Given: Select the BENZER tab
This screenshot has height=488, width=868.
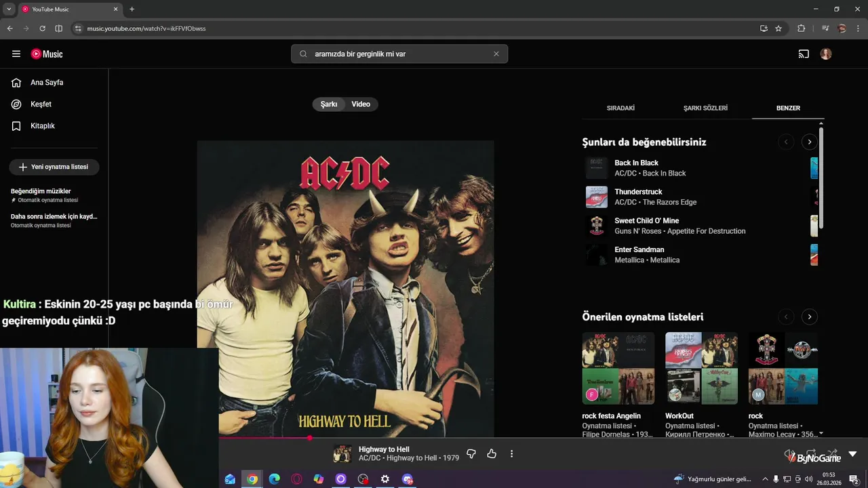Looking at the screenshot, I should (788, 108).
